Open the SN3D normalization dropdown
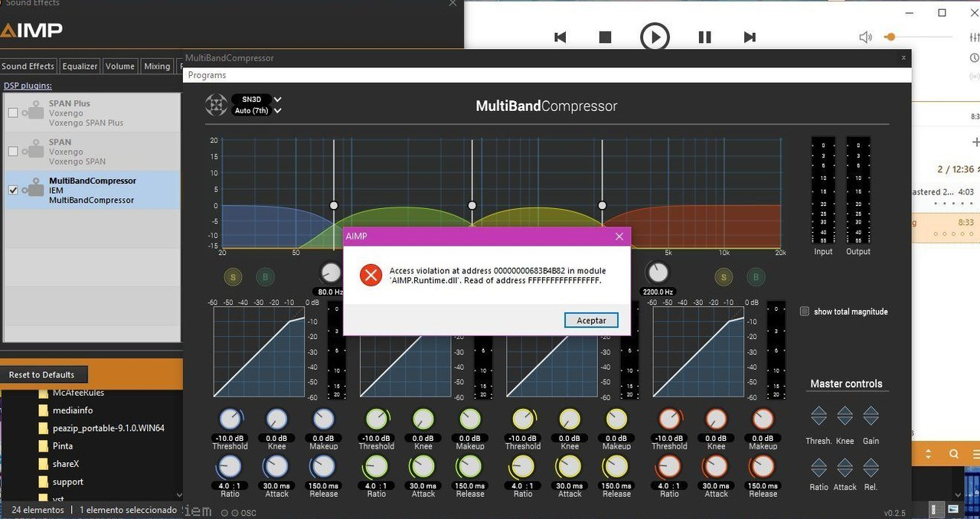 point(256,100)
